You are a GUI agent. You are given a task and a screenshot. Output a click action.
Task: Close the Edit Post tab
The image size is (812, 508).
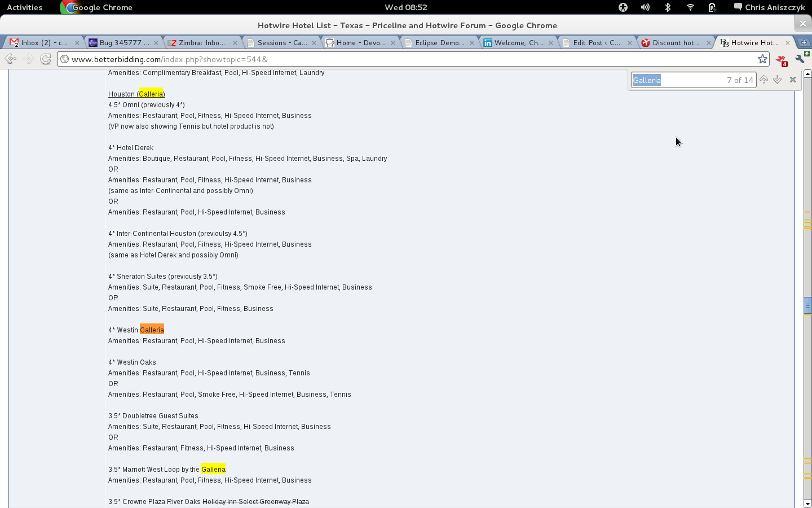[x=630, y=43]
